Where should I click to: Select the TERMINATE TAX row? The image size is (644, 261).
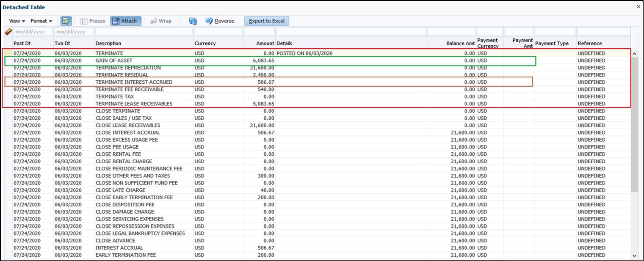coord(317,96)
